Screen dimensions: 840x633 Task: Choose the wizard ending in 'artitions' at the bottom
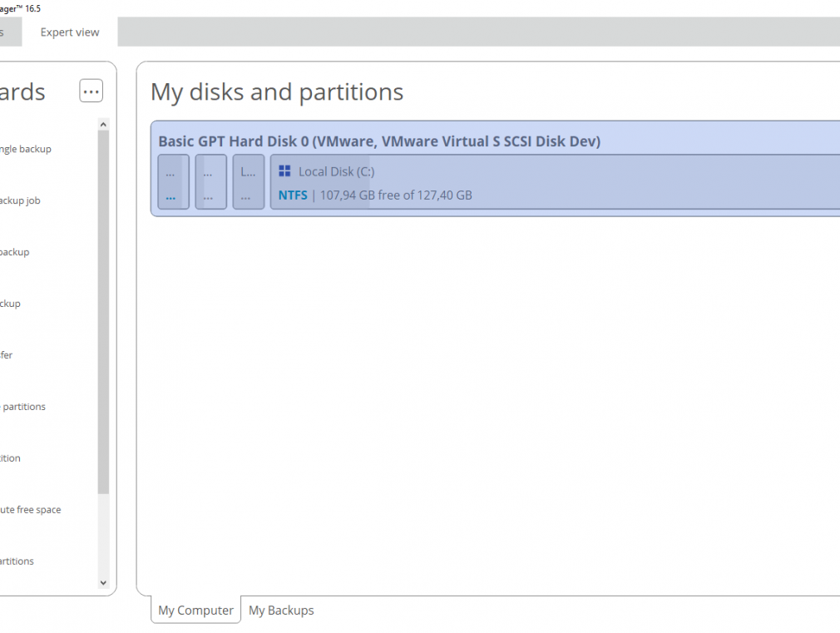click(17, 561)
